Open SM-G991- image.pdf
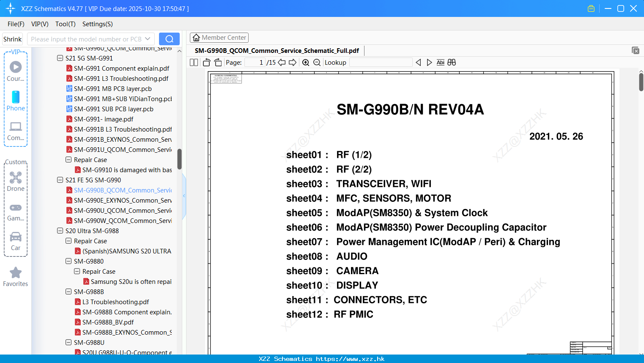Screen dimensions: 644x363 [x=100, y=119]
